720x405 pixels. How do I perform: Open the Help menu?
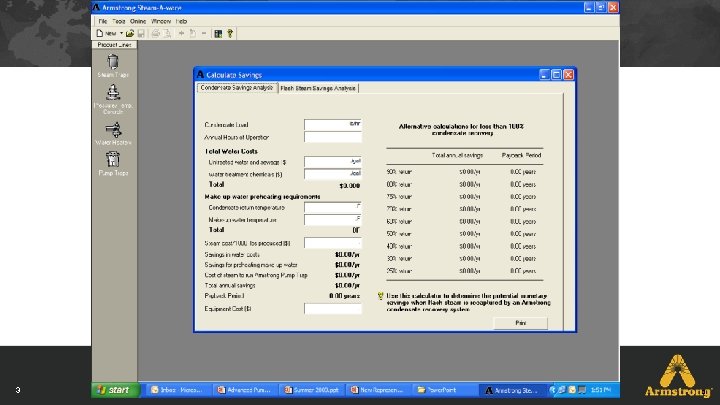[181, 21]
